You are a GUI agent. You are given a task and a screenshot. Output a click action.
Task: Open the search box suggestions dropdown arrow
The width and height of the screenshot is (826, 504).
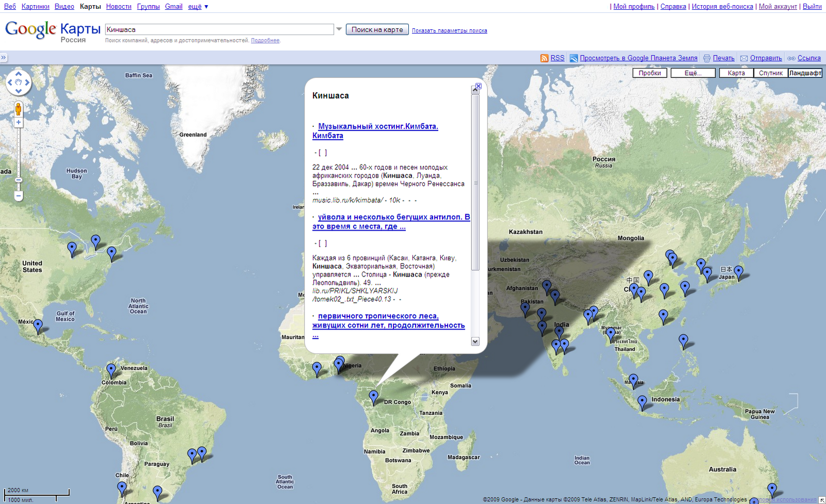pyautogui.click(x=339, y=29)
